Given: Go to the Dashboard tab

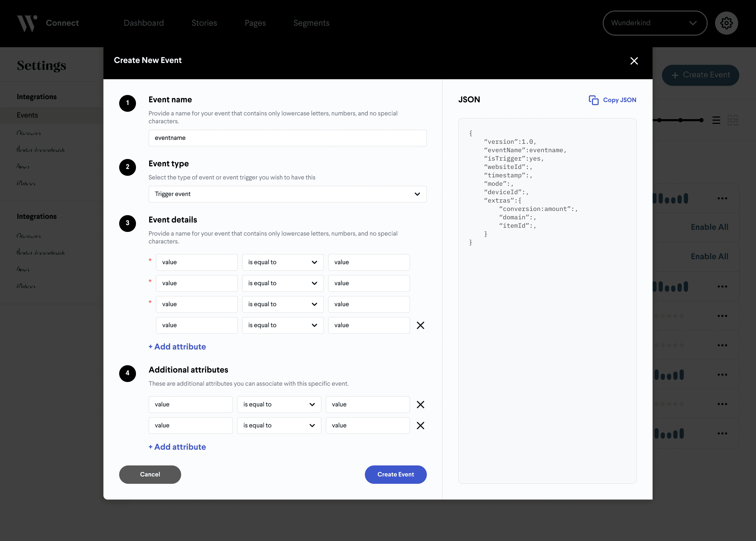Looking at the screenshot, I should 144,23.
